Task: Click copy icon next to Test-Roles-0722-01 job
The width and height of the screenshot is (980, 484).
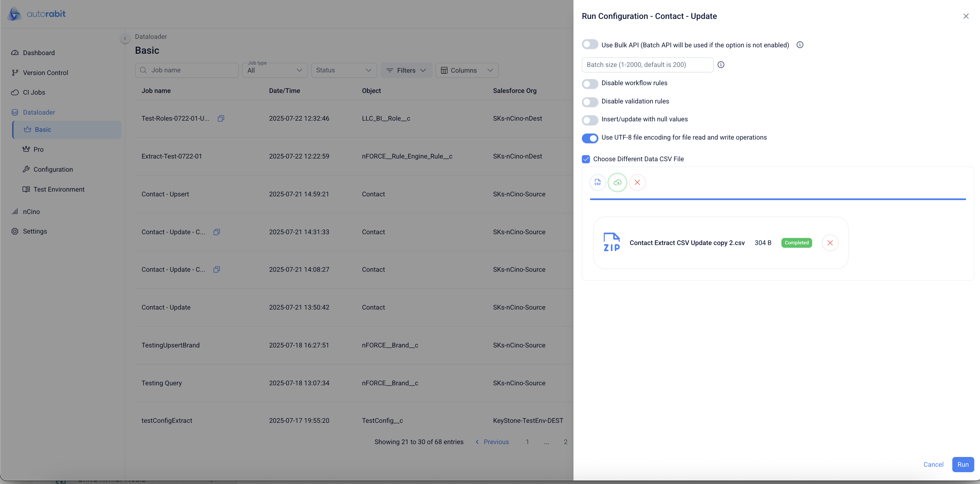Action: (x=221, y=118)
